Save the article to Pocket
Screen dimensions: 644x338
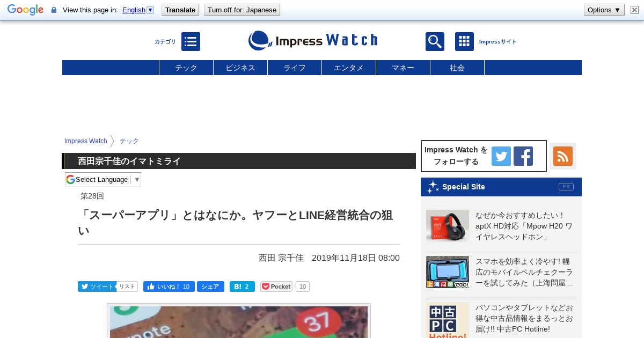(276, 286)
